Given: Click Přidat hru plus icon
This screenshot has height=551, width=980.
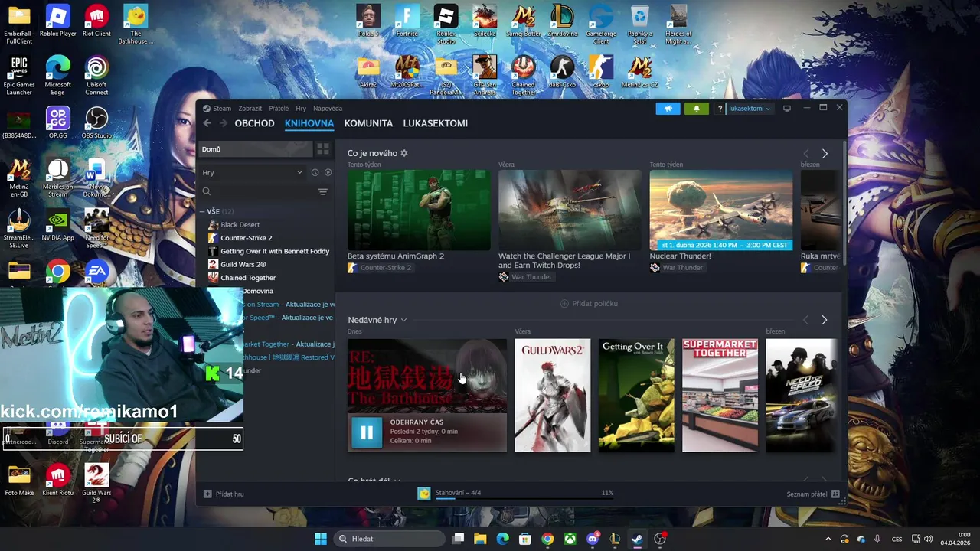Looking at the screenshot, I should coord(207,494).
